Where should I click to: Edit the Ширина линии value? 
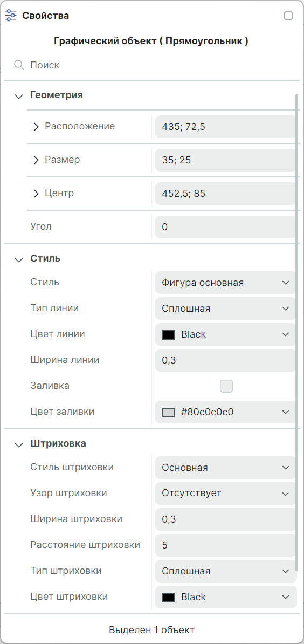(226, 360)
